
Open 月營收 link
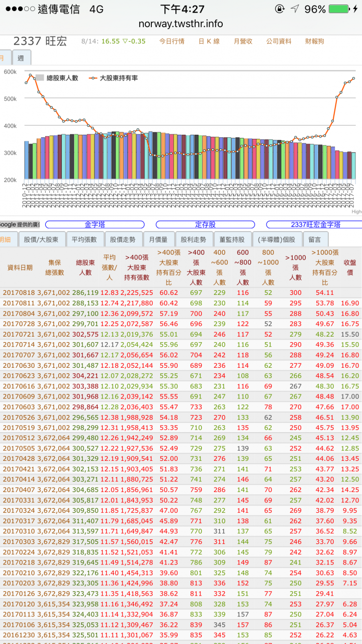(x=243, y=41)
